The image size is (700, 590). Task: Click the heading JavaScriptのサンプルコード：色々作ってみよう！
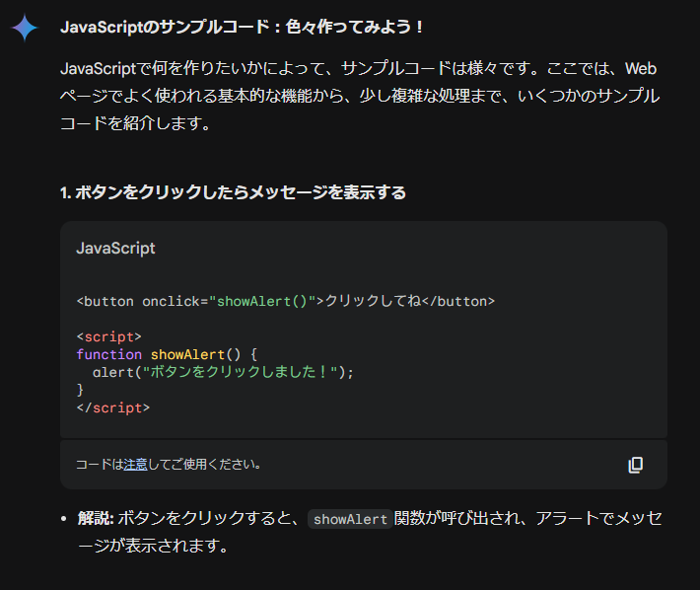click(x=242, y=27)
